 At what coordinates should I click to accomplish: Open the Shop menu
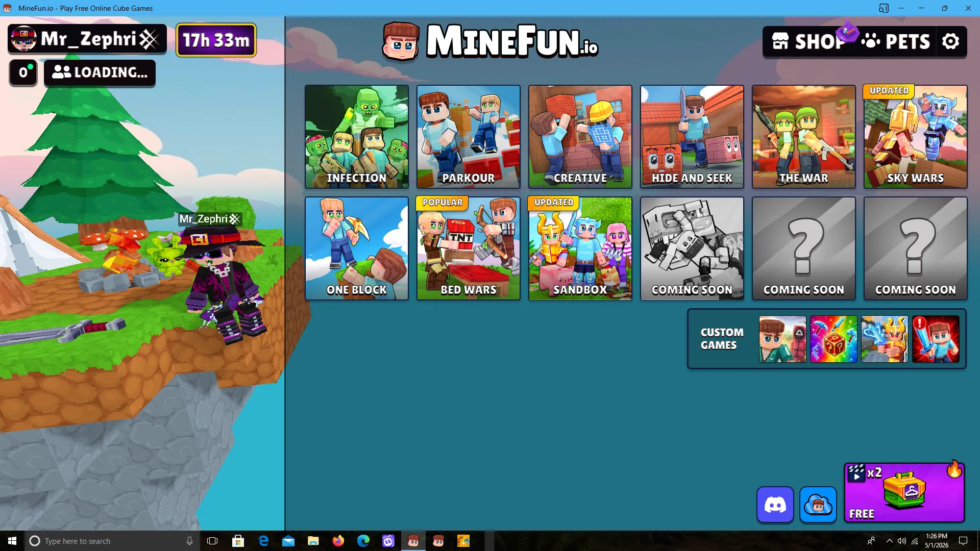coord(807,41)
